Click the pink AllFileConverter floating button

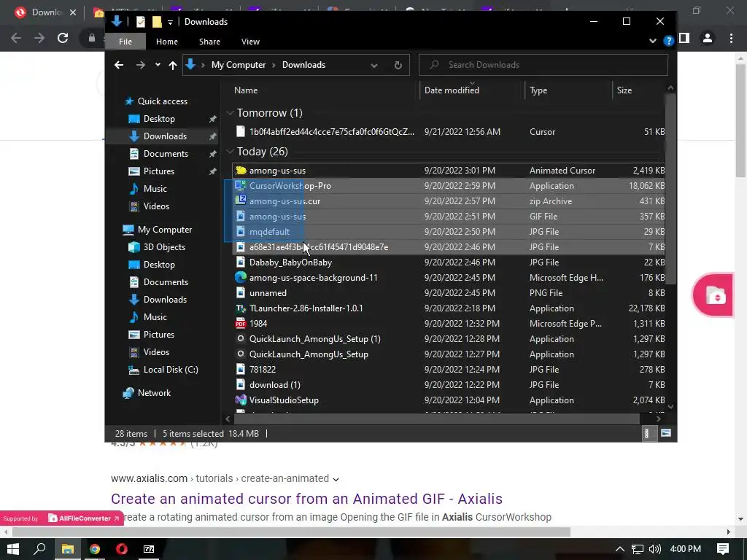tap(713, 295)
